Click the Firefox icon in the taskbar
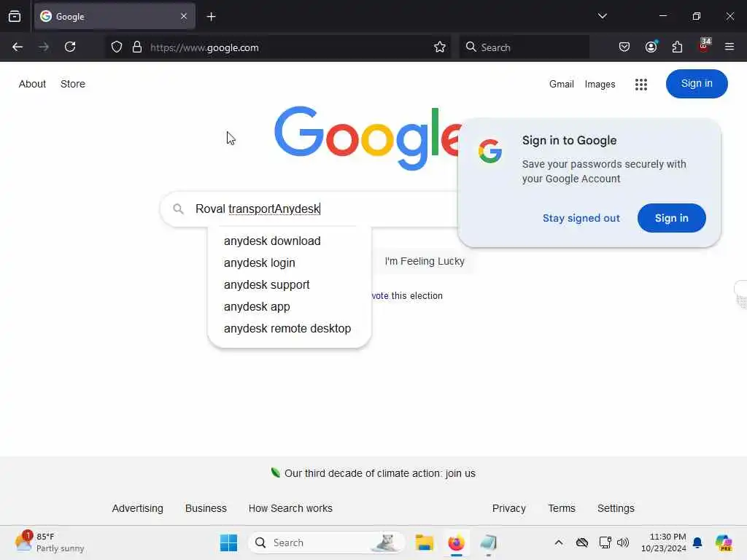 pyautogui.click(x=457, y=542)
